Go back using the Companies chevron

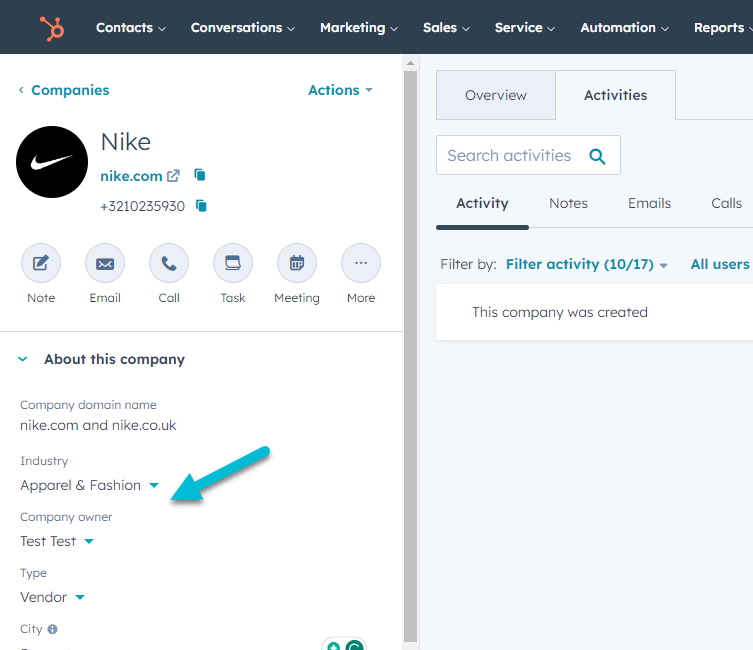pos(21,90)
